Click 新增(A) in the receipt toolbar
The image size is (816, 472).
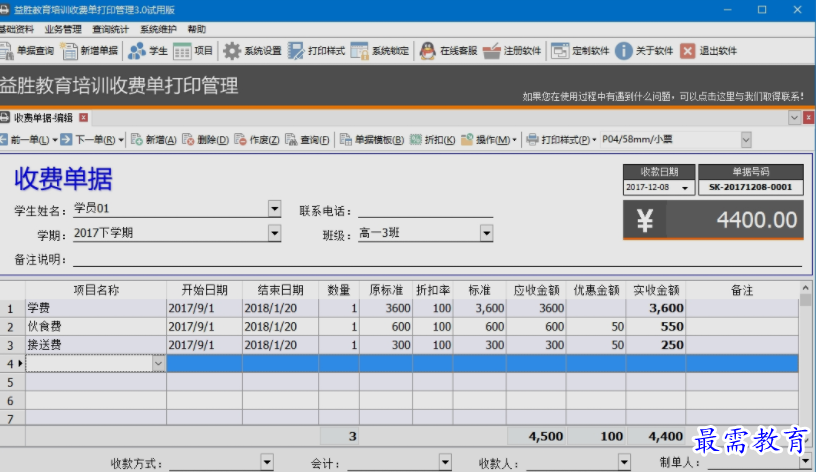tap(154, 139)
